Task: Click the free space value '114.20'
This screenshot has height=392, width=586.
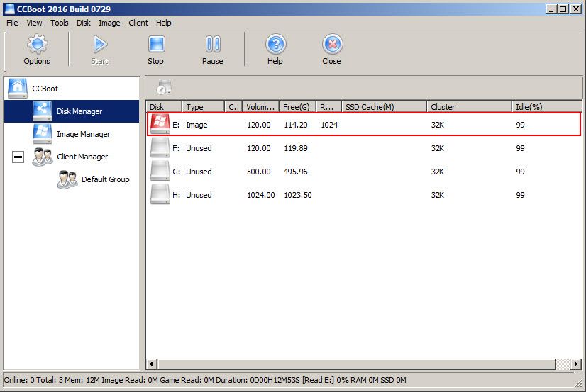Action: tap(296, 125)
